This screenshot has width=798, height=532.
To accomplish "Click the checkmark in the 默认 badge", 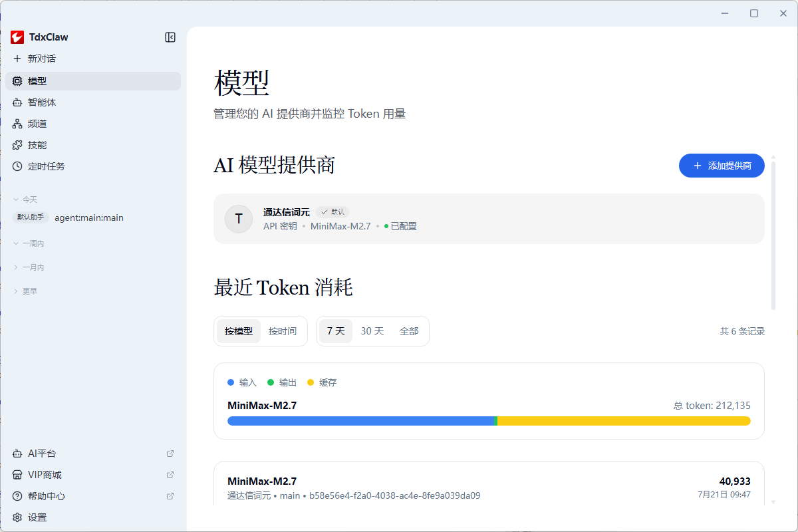I will [325, 212].
